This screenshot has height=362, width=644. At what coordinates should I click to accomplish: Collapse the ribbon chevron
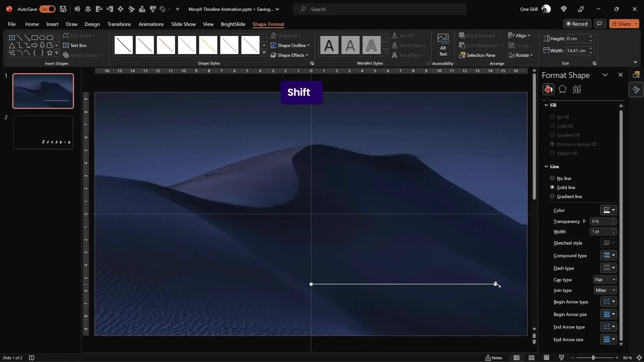click(x=635, y=62)
